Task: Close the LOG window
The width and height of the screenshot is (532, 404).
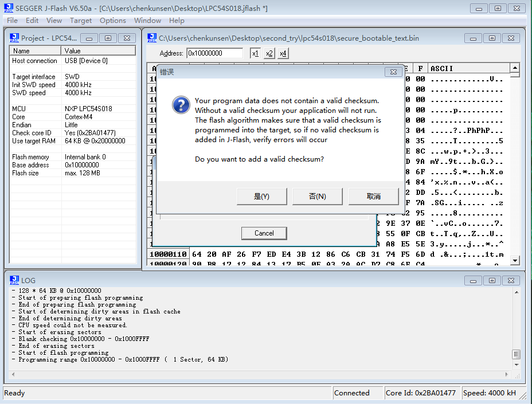Action: [x=511, y=281]
